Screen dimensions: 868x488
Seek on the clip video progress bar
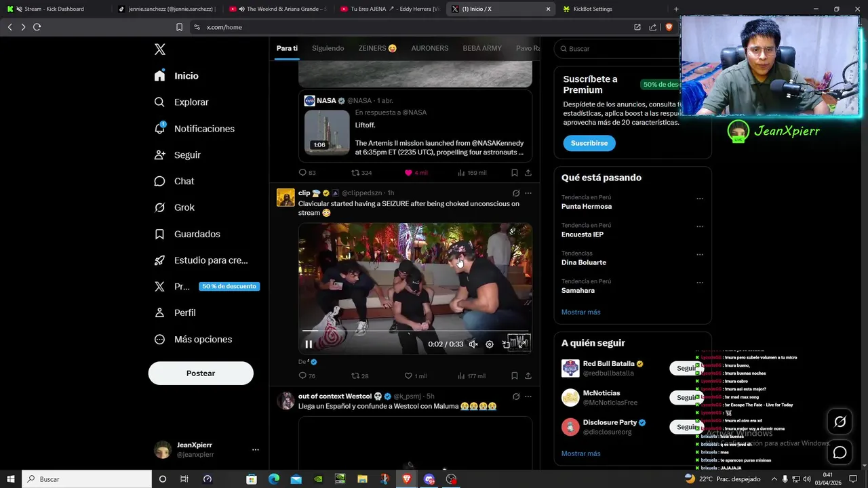(415, 331)
